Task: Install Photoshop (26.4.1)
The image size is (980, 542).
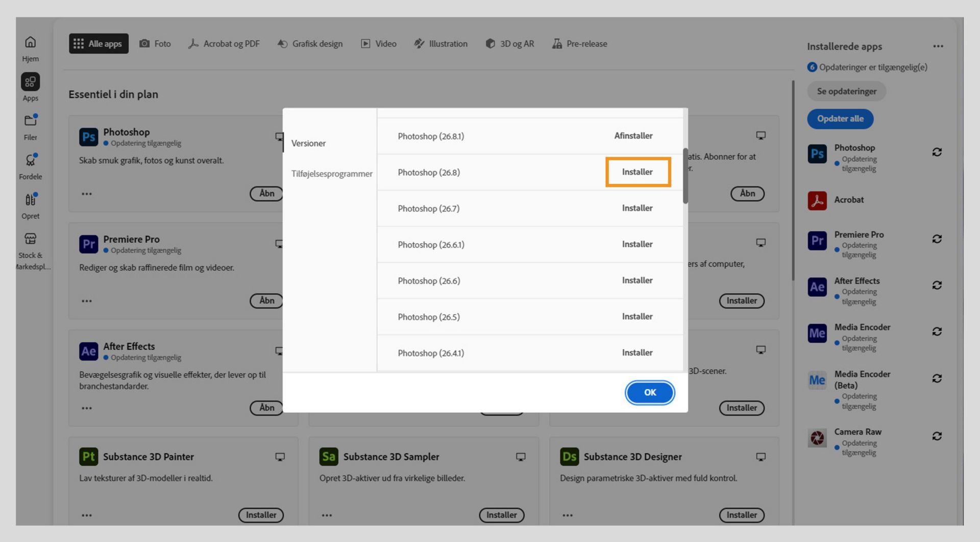Action: click(638, 353)
